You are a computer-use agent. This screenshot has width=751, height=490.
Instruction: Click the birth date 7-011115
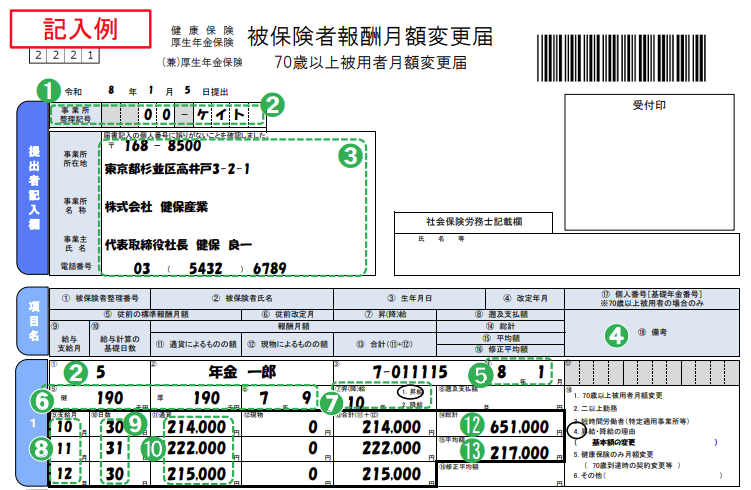click(x=410, y=372)
